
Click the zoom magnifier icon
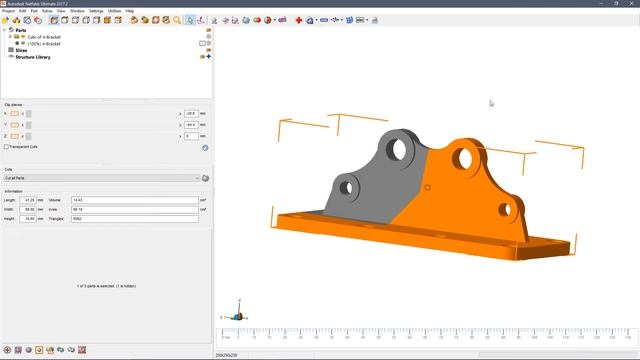(177, 20)
